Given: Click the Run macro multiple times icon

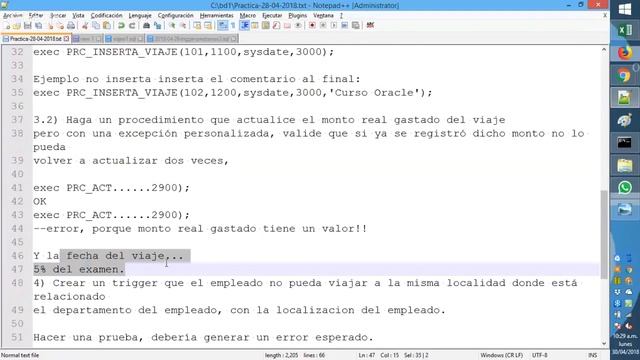Looking at the screenshot, I should pyautogui.click(x=344, y=26).
